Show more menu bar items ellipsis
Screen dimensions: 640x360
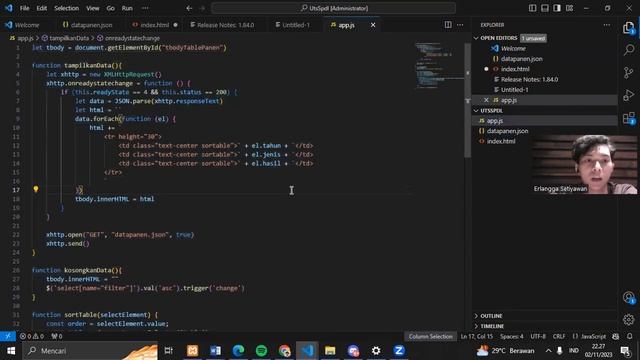[x=145, y=8]
